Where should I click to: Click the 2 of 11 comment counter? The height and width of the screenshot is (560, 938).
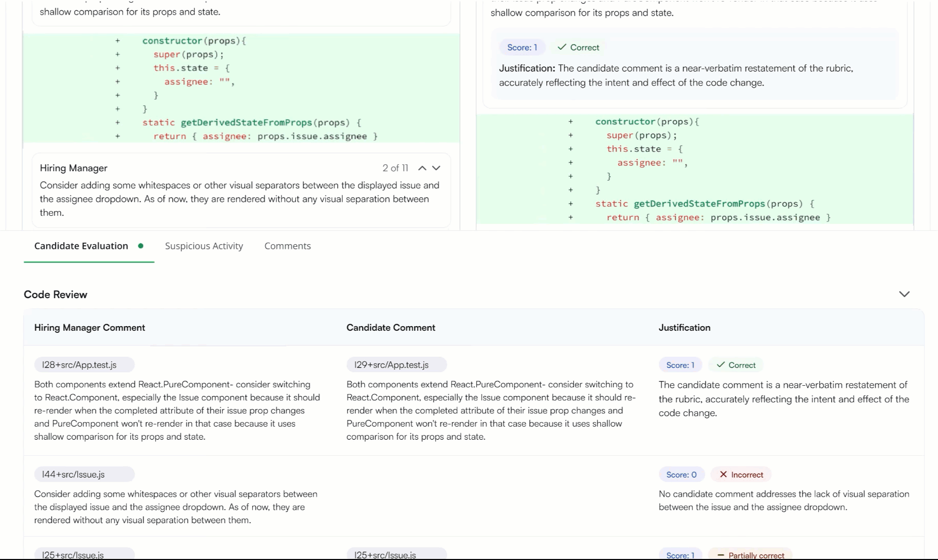pos(395,168)
